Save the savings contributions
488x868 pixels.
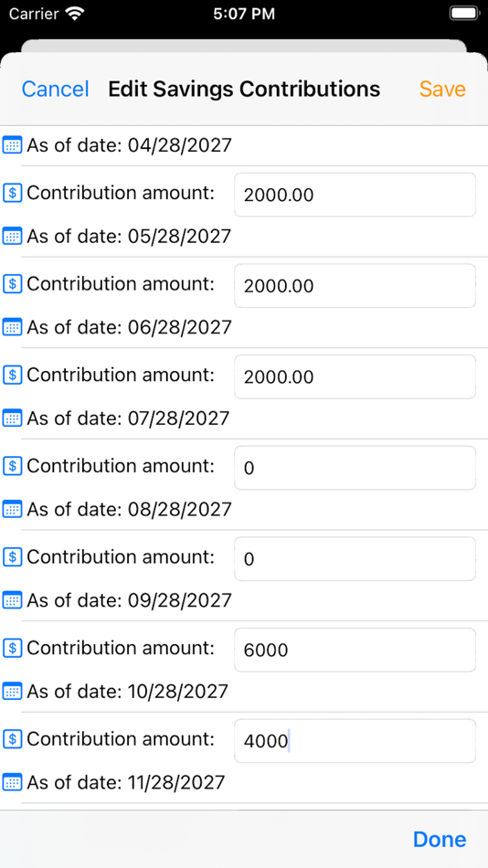[x=442, y=90]
